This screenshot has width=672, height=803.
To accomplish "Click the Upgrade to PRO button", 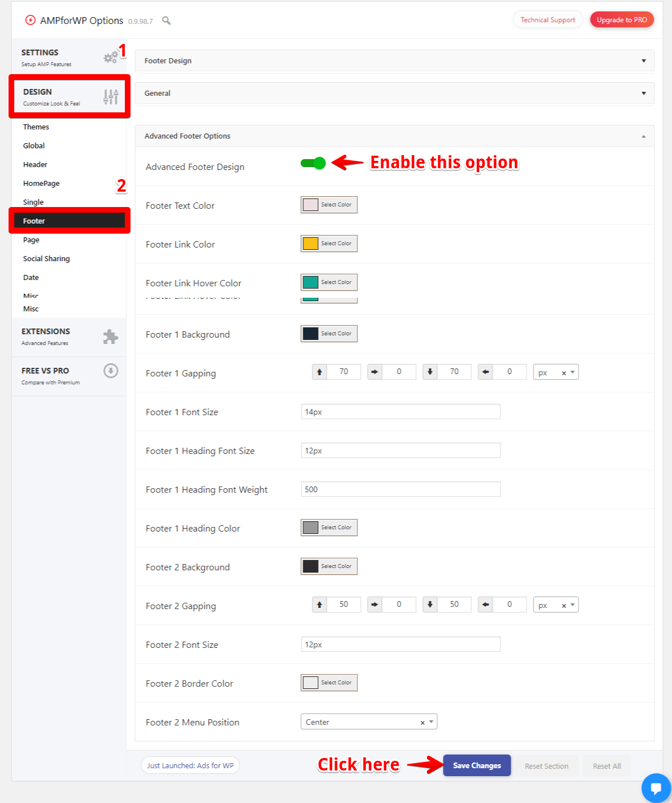I will (x=622, y=20).
